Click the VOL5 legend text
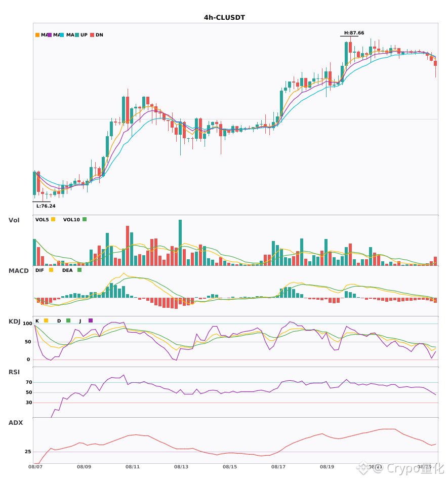This screenshot has height=481, width=448. (x=42, y=220)
